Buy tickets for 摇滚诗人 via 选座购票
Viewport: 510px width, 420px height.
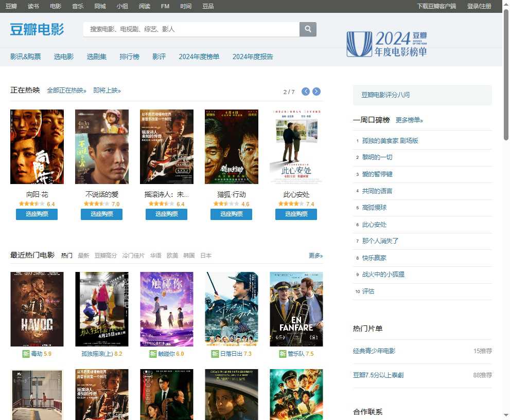[x=167, y=214]
